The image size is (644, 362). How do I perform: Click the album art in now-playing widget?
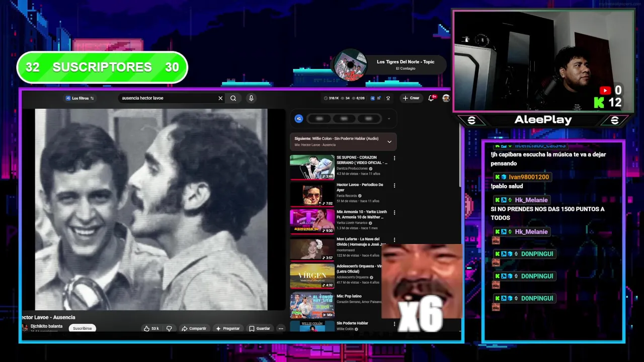point(350,65)
